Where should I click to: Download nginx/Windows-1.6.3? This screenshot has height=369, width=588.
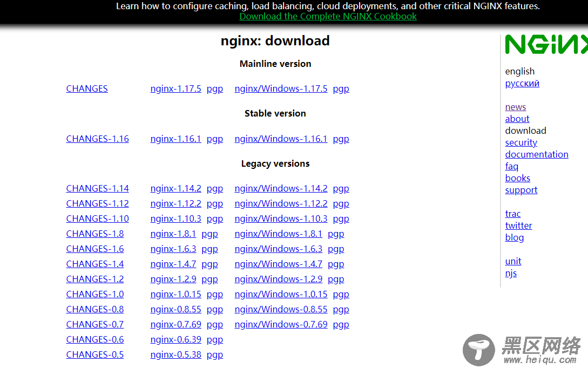(278, 249)
